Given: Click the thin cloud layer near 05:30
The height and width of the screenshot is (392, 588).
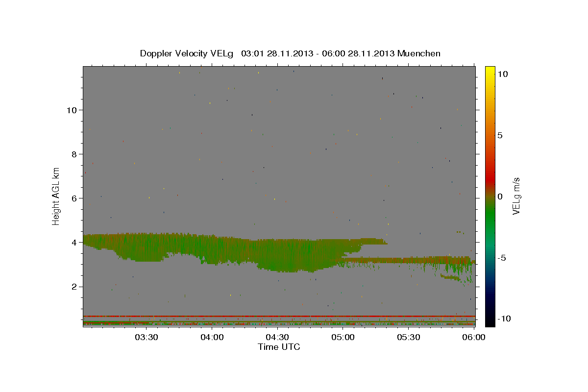Looking at the screenshot, I should point(409,260).
